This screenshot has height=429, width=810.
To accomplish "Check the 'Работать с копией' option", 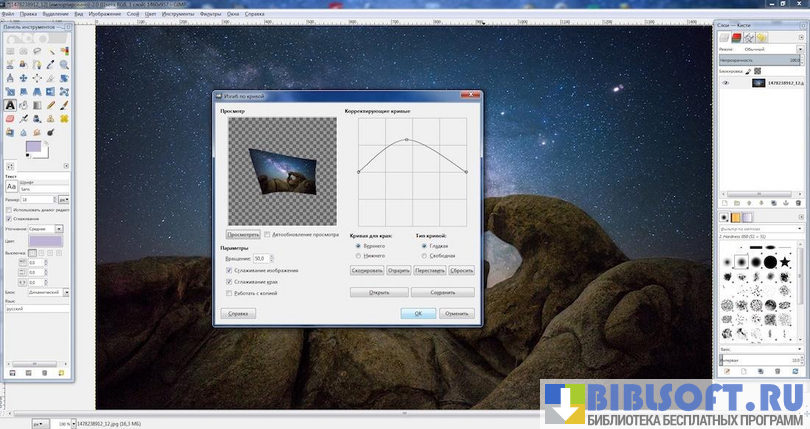I will click(x=230, y=293).
